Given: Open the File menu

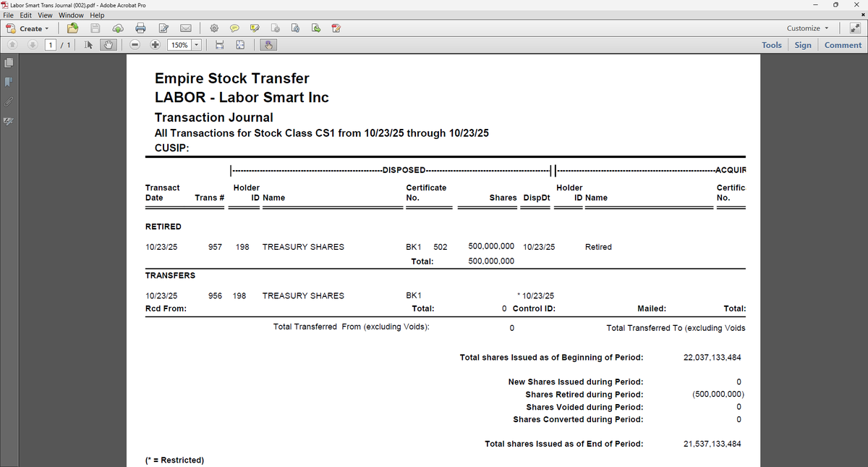Looking at the screenshot, I should 10,15.
